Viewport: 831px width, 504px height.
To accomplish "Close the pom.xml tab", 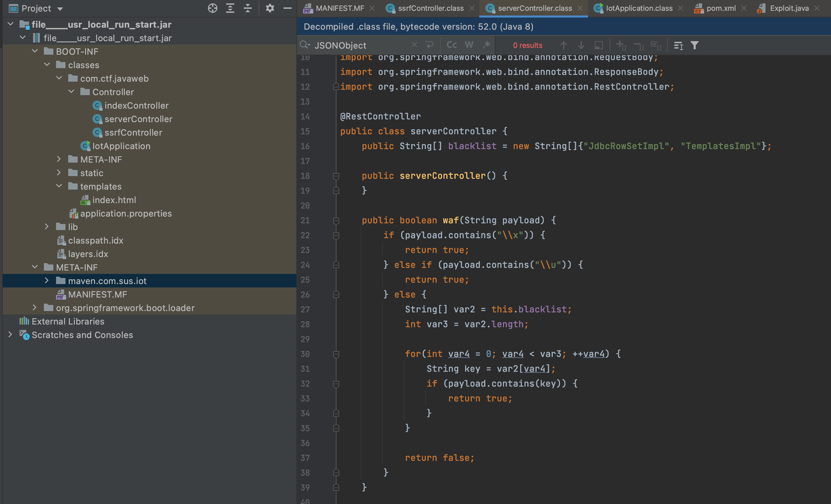I will pos(744,8).
